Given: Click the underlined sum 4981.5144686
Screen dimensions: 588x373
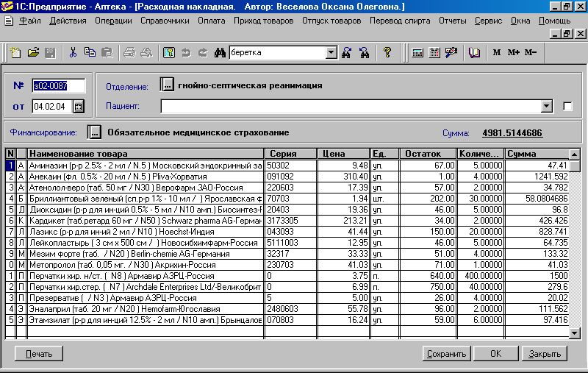Looking at the screenshot, I should [512, 133].
